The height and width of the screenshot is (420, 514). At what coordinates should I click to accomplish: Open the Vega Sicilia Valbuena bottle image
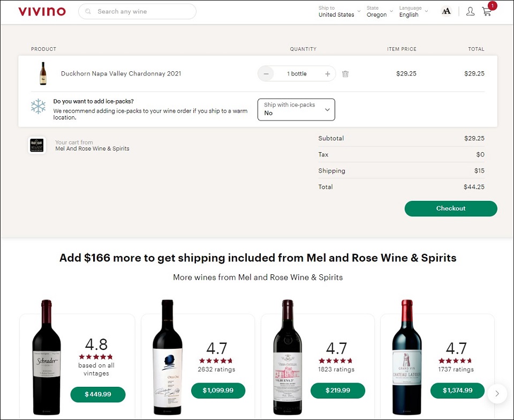288,357
